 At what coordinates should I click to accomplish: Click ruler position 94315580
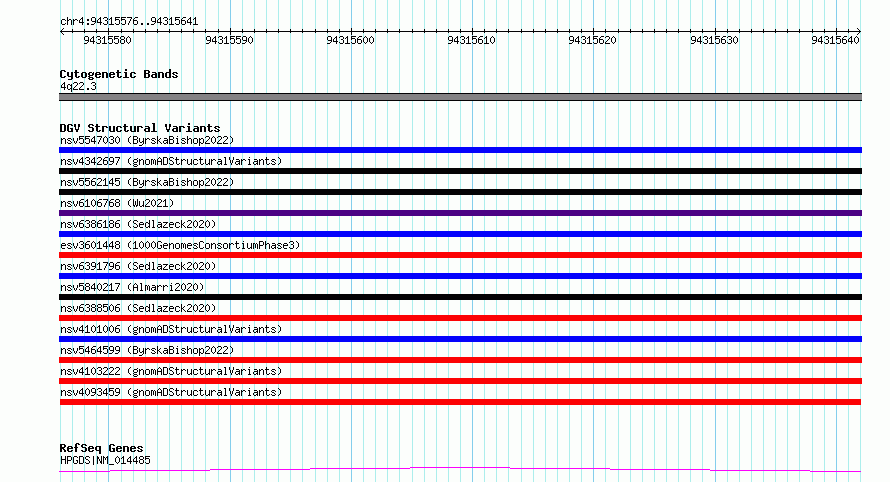tap(107, 40)
